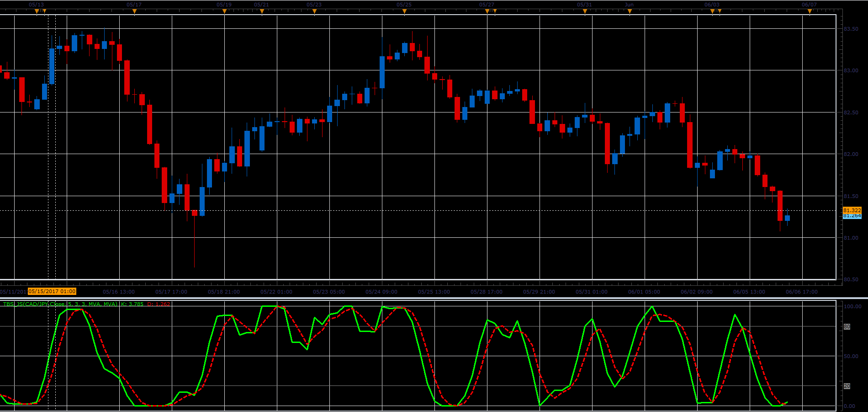Image resolution: width=868 pixels, height=412 pixels.
Task: Click the 83.50 price axis label
Action: (x=851, y=29)
